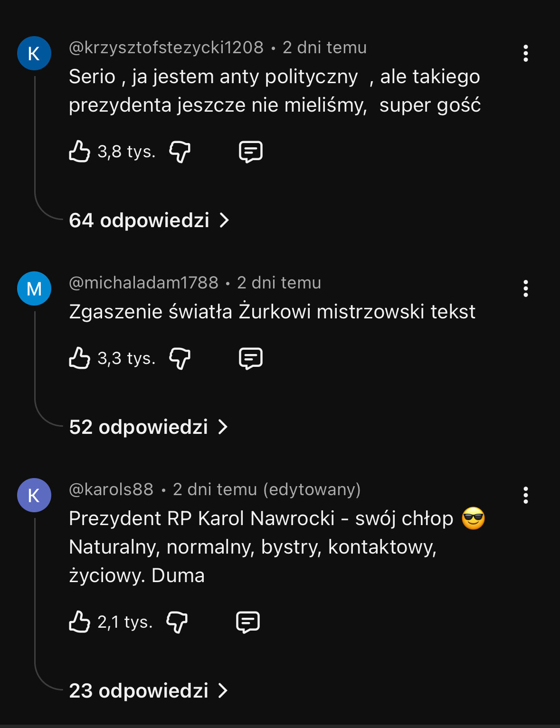Reply to michaladam1788's comment
This screenshot has height=728, width=560.
250,359
